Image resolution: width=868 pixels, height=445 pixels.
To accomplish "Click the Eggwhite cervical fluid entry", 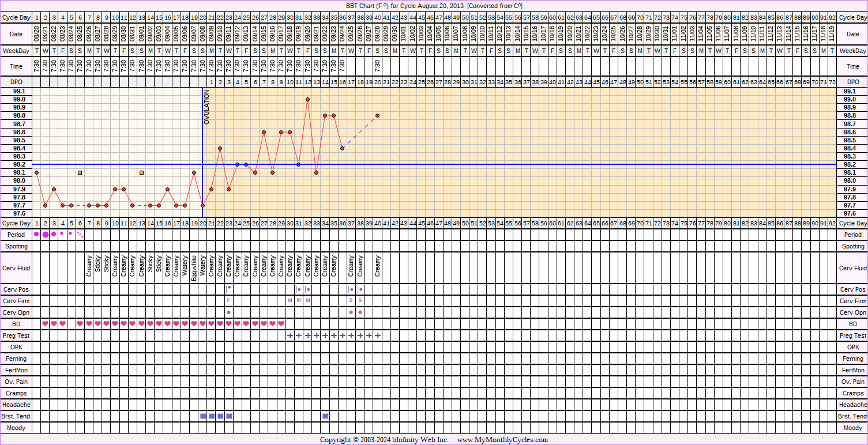I will point(194,268).
